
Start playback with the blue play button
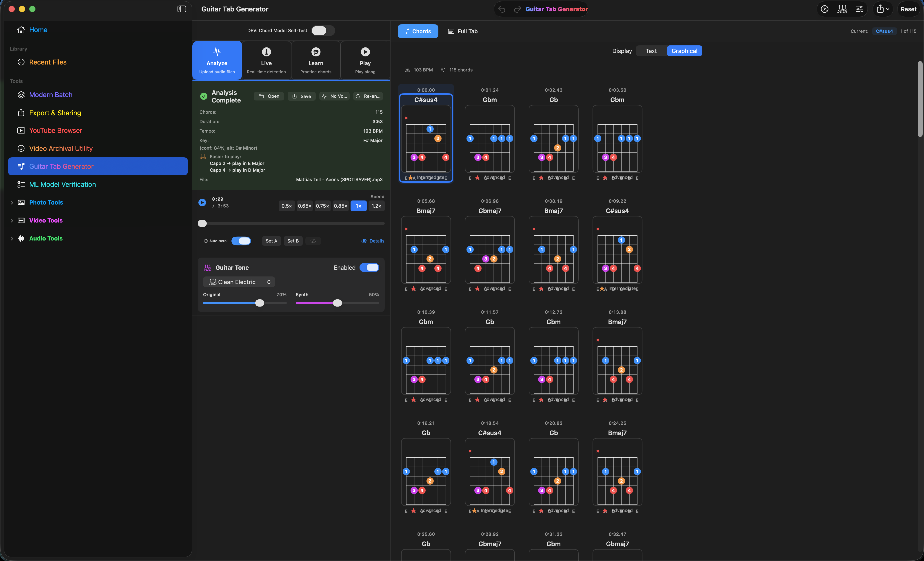(202, 203)
